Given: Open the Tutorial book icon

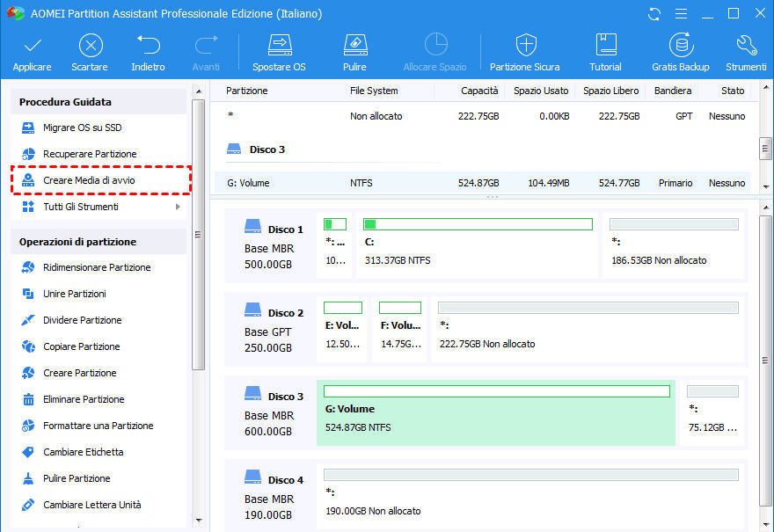Looking at the screenshot, I should tap(606, 45).
